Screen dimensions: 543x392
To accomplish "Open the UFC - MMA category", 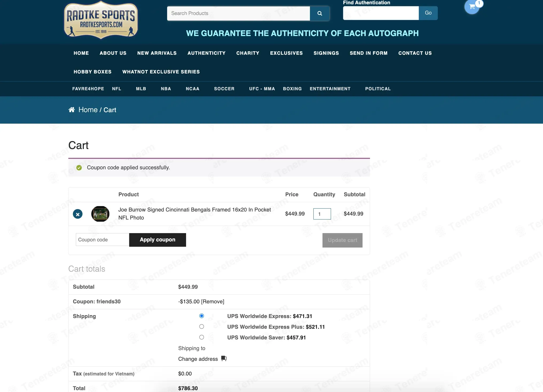I will tap(262, 89).
